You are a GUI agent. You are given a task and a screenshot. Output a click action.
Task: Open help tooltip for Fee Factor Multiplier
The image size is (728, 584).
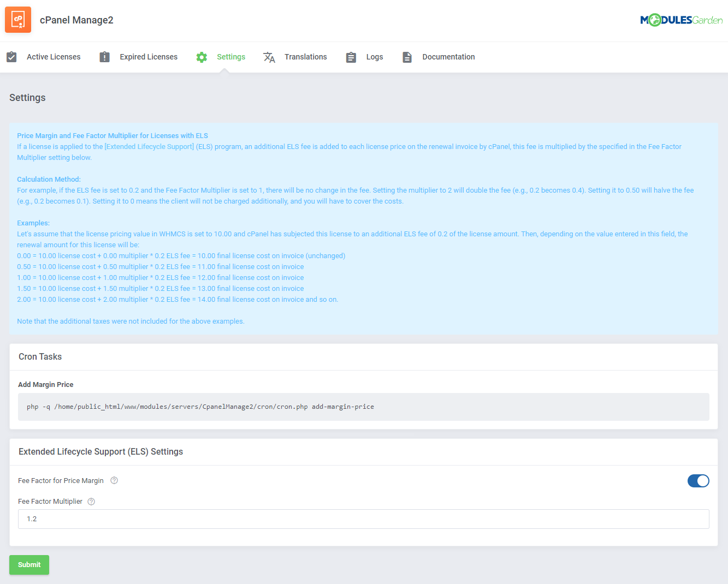click(91, 501)
